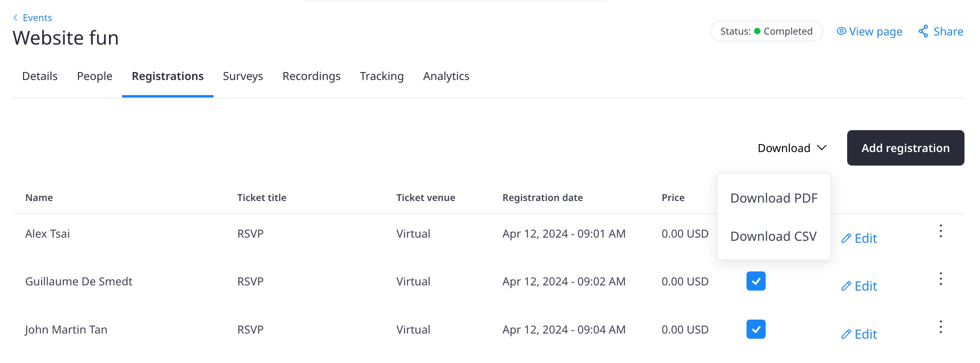Open three-dot menu for John Martin Tan
The image size is (980, 363).
point(941,327)
